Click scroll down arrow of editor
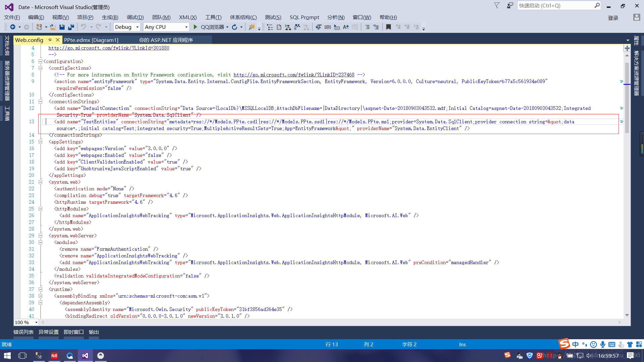Viewport: 644px width, 362px height. pyautogui.click(x=627, y=315)
